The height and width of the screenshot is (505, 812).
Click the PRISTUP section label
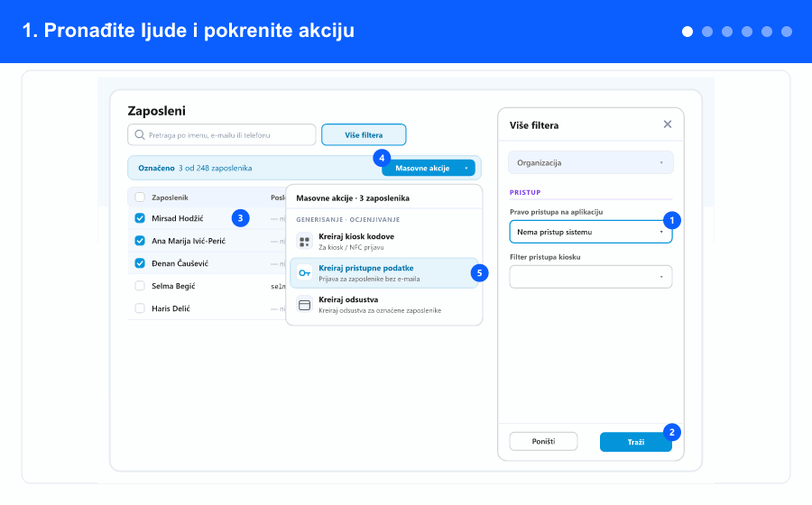point(525,192)
